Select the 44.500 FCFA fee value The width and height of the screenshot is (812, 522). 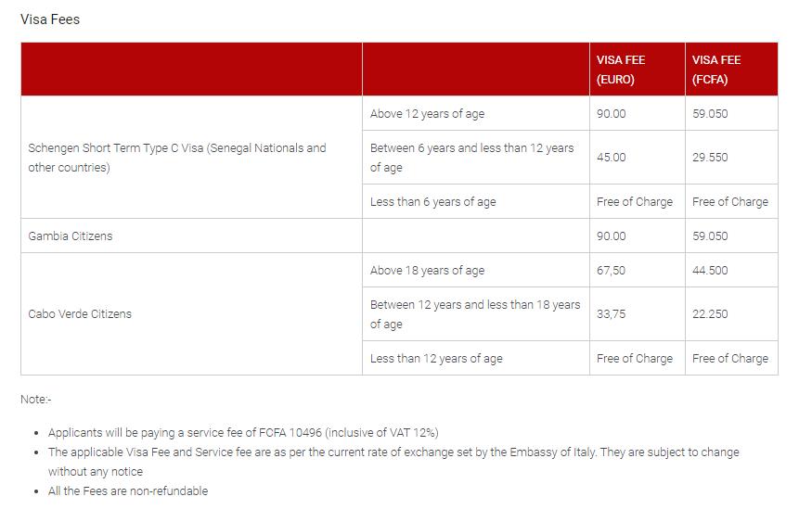[x=710, y=271]
